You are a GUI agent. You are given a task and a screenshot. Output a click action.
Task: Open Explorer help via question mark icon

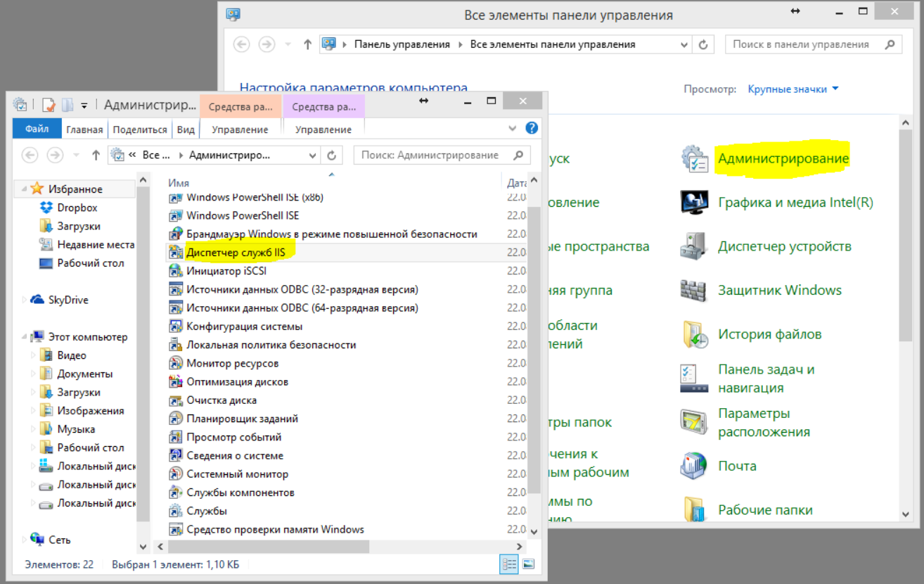coord(532,127)
